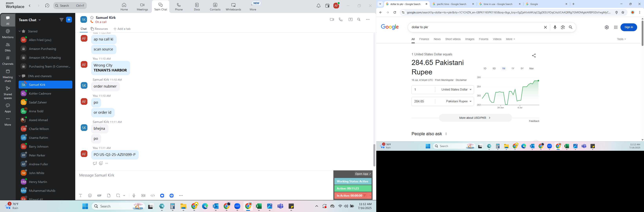Open the Zoom notifications bell
The width and height of the screenshot is (644, 212).
pyautogui.click(x=318, y=6)
